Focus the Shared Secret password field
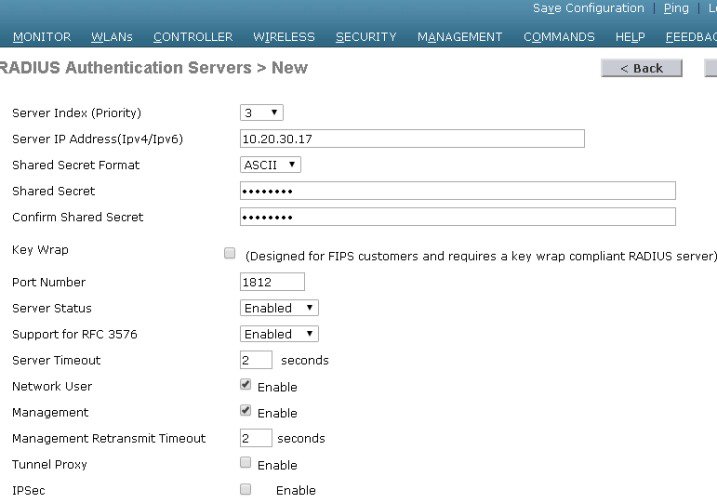Image resolution: width=717 pixels, height=503 pixels. click(458, 191)
